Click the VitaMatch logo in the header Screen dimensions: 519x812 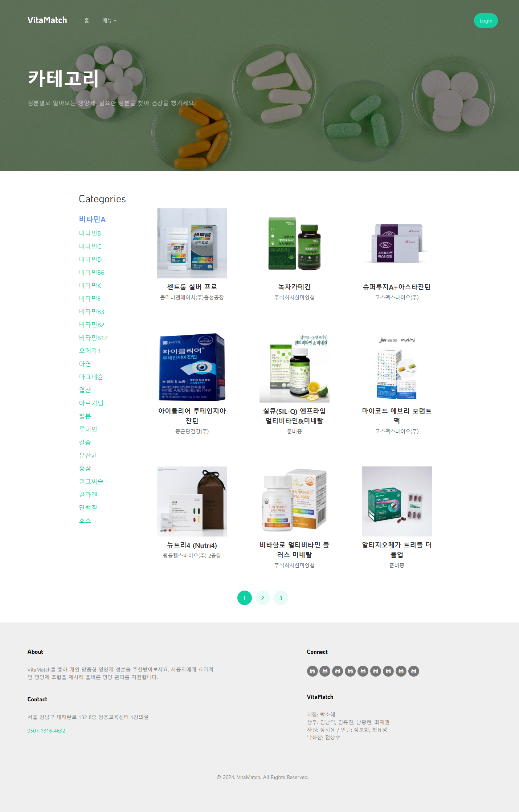pyautogui.click(x=47, y=20)
